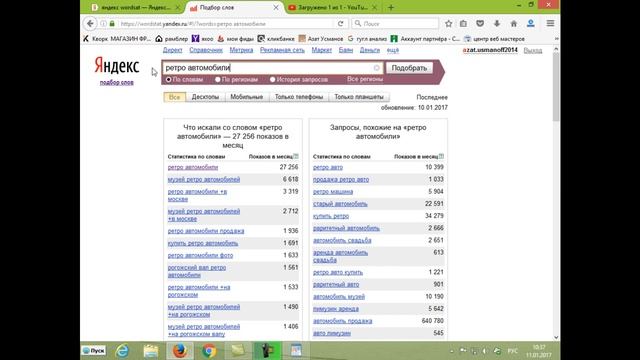Image resolution: width=640 pixels, height=360 pixels.
Task: Click the Yandex logo
Action: pos(117,65)
